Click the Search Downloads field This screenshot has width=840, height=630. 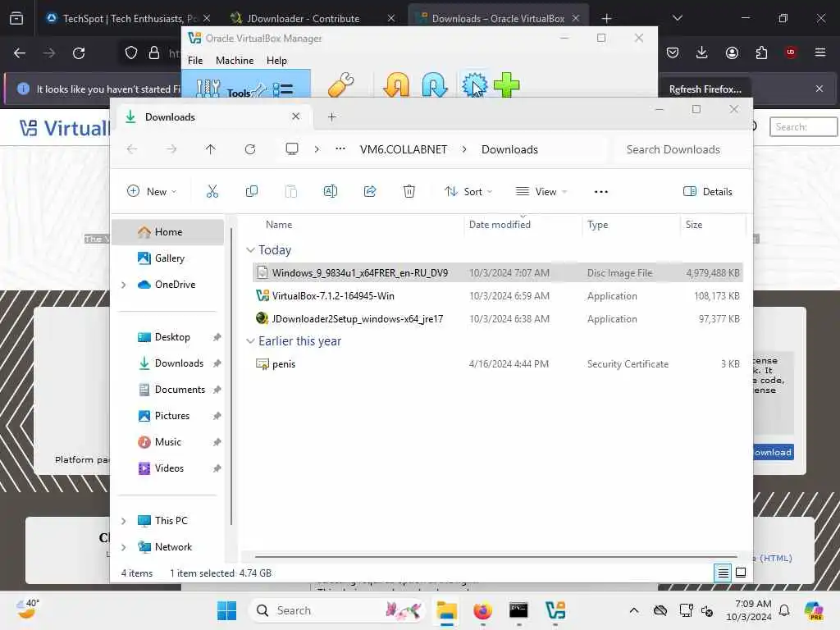(x=680, y=149)
